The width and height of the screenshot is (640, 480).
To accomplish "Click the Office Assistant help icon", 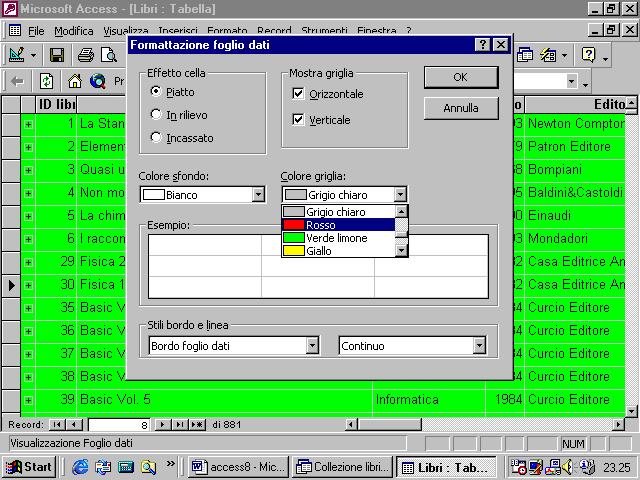I will [589, 55].
